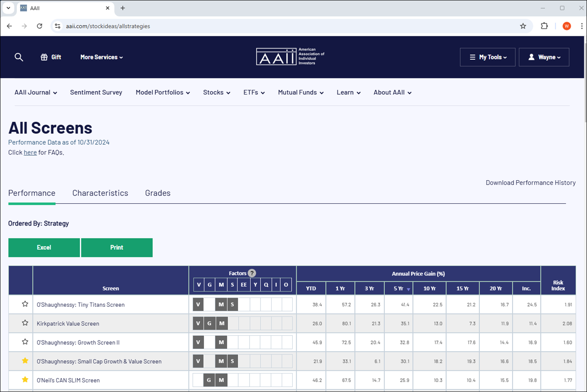Select the Grades tab

coord(158,193)
